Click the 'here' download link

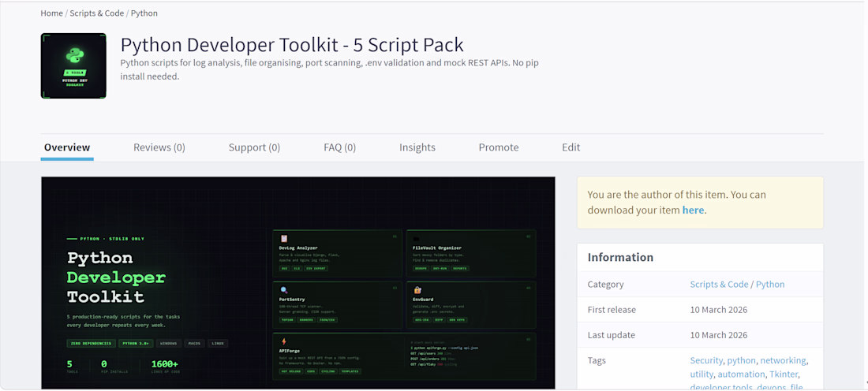click(693, 210)
